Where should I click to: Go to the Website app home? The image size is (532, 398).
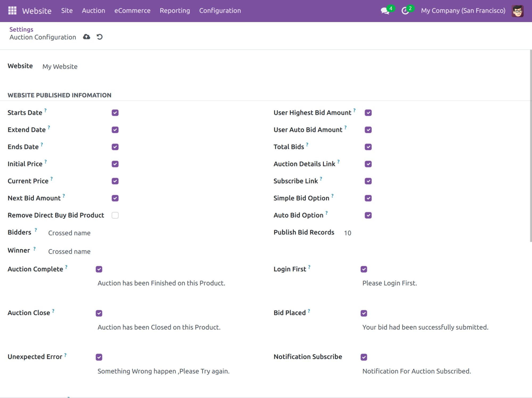[37, 11]
